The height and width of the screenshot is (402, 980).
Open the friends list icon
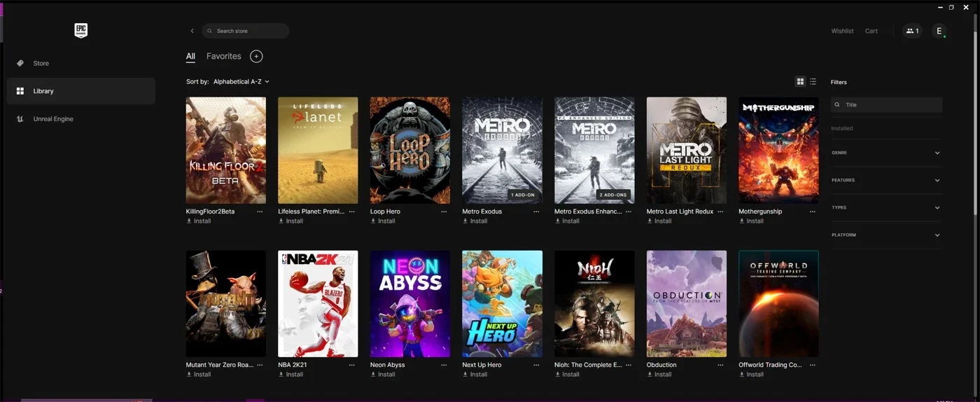(x=912, y=31)
